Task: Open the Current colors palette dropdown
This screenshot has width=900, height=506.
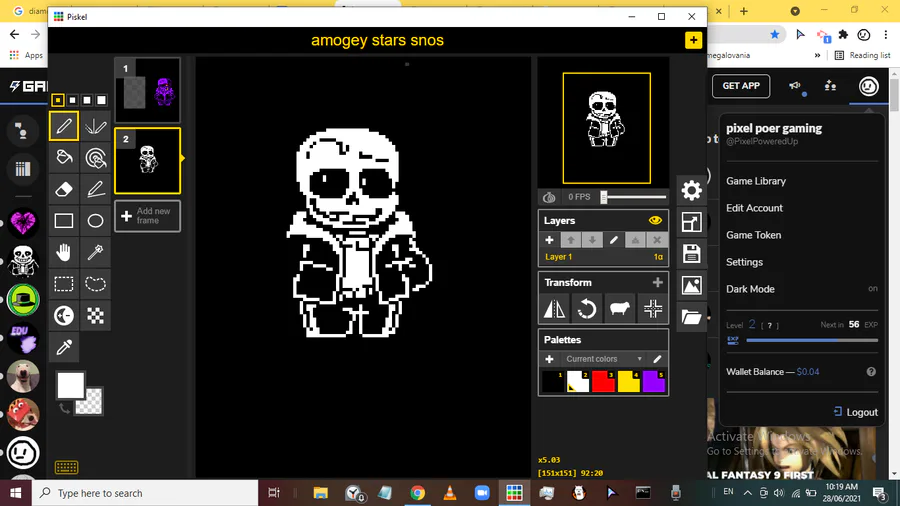Action: [603, 359]
